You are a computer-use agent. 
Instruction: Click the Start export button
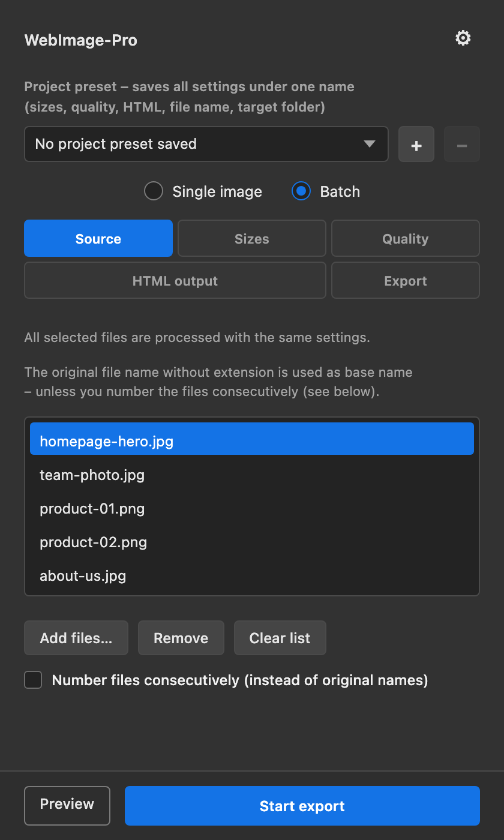[x=302, y=806]
